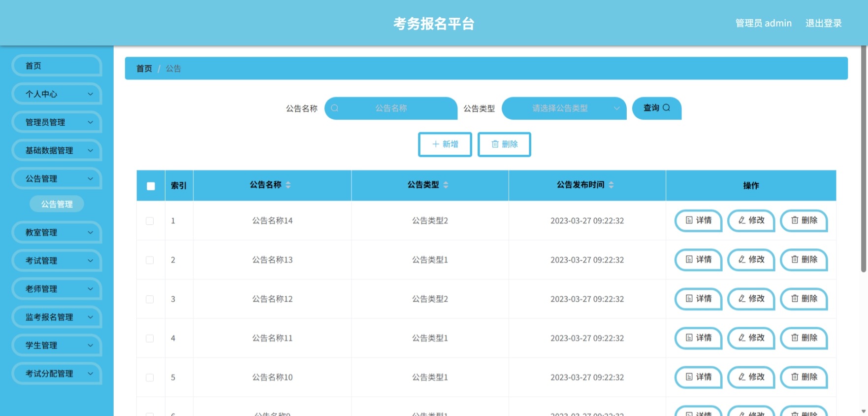Viewport: 868px width, 416px height.
Task: Click 修改 pencil icon for 公告名称11
Action: coord(742,338)
